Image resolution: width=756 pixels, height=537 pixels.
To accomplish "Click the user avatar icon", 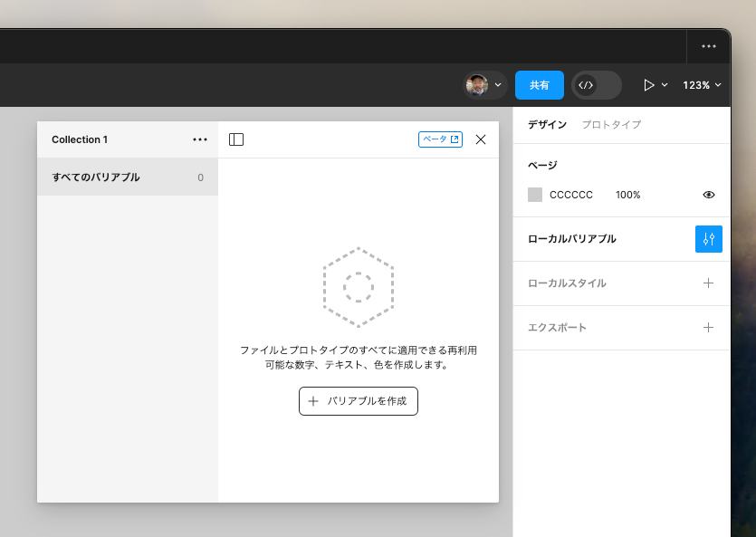I will coord(478,85).
